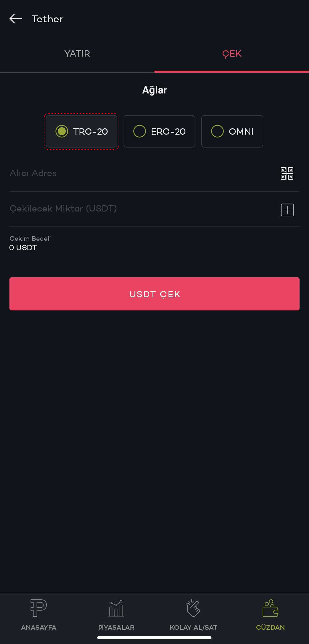The height and width of the screenshot is (644, 309).
Task: Tap the ANASAYFA label in bottom bar
Action: click(x=39, y=627)
